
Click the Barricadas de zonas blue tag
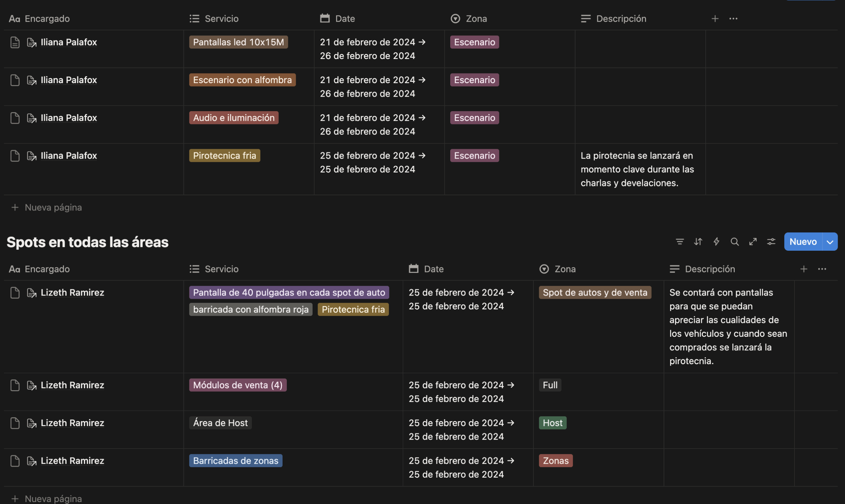point(236,461)
